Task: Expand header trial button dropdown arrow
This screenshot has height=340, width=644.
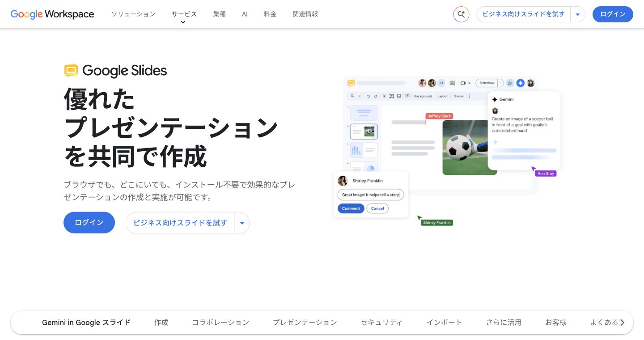Action: (578, 14)
